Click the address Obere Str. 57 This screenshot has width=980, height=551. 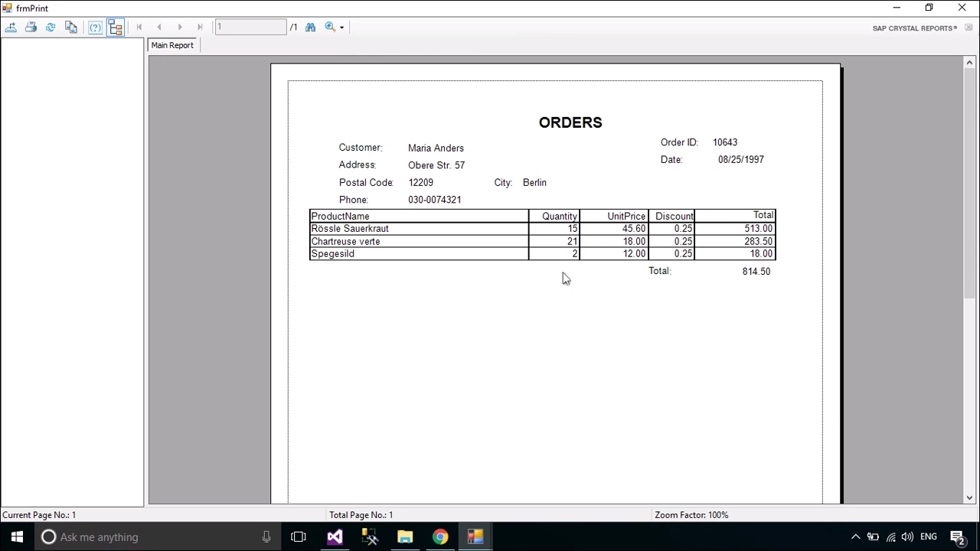point(436,165)
